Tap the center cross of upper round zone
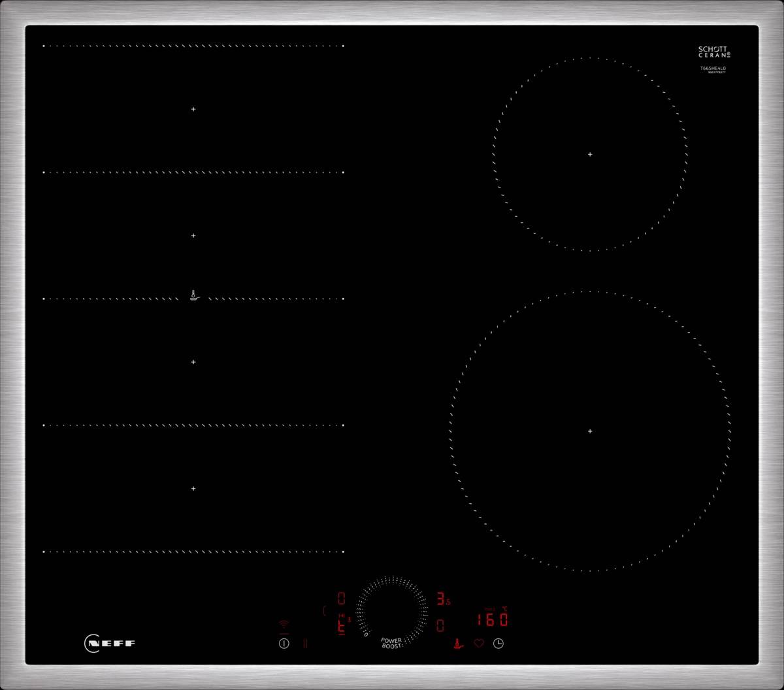 (590, 155)
